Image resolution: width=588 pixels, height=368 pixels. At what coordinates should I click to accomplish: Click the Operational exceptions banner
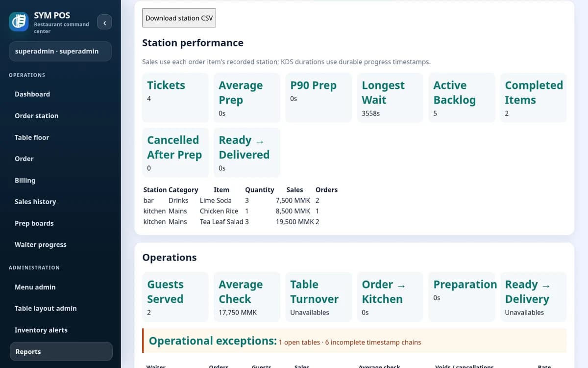354,341
